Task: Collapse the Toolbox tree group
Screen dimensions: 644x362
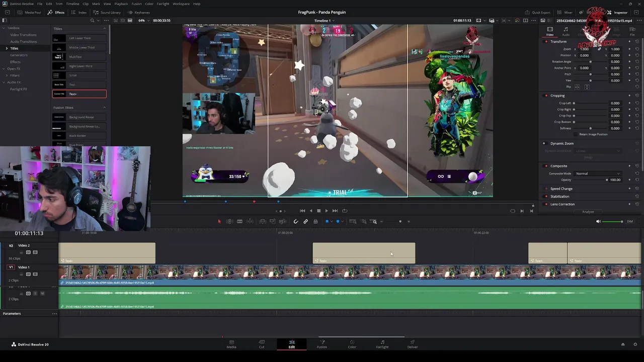Action: 4,28
